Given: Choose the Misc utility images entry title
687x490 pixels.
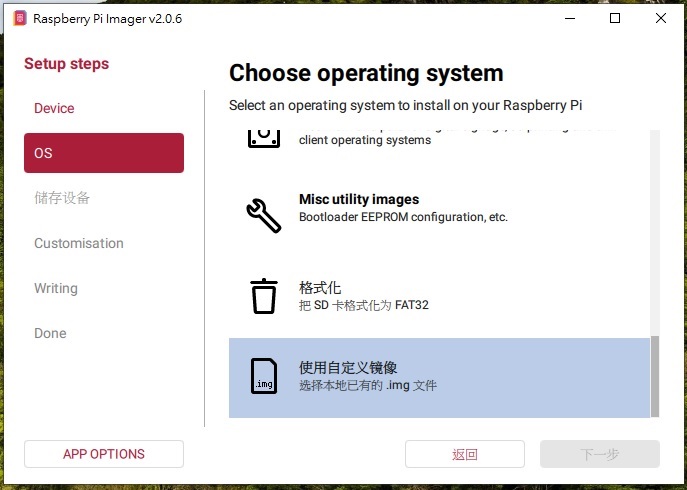Looking at the screenshot, I should pyautogui.click(x=359, y=199).
